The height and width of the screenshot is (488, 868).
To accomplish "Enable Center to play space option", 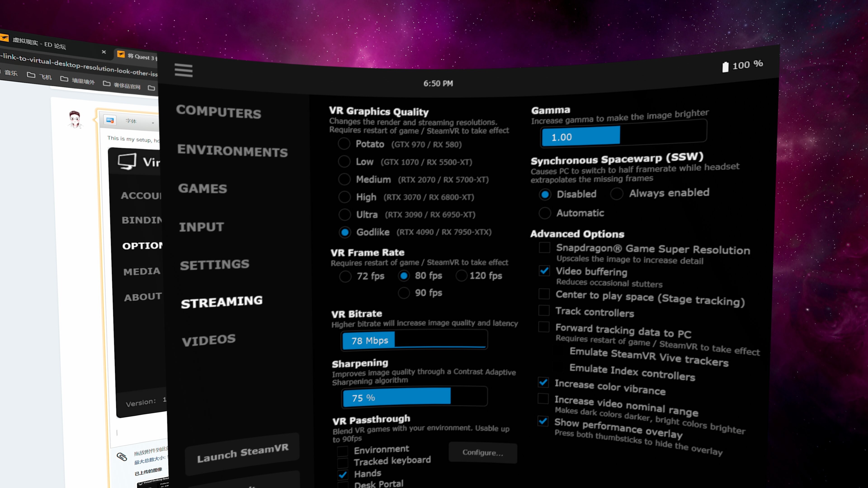I will [544, 294].
